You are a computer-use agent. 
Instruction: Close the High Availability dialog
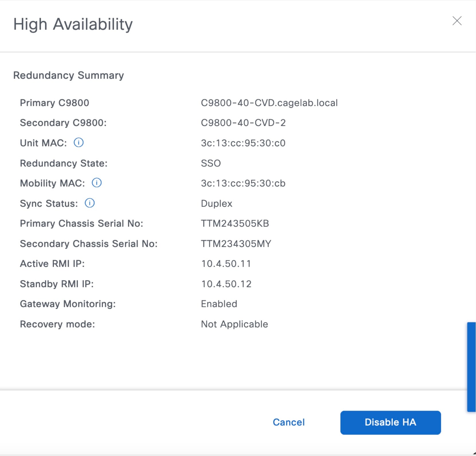coord(457,21)
